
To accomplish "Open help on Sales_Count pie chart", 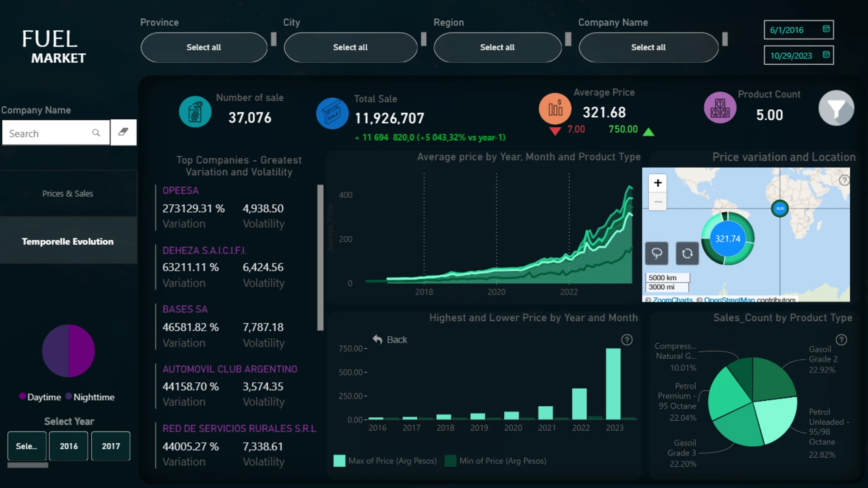I will (x=841, y=340).
